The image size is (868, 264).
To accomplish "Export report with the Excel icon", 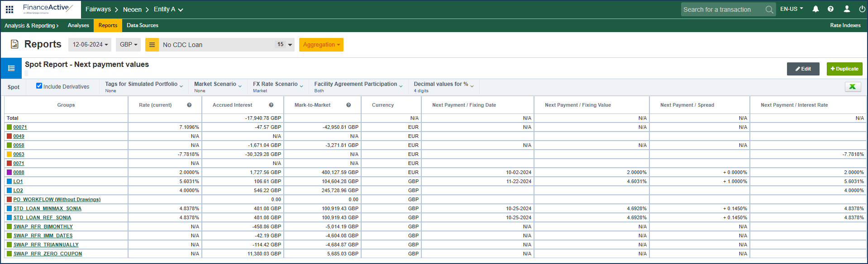I will point(853,87).
